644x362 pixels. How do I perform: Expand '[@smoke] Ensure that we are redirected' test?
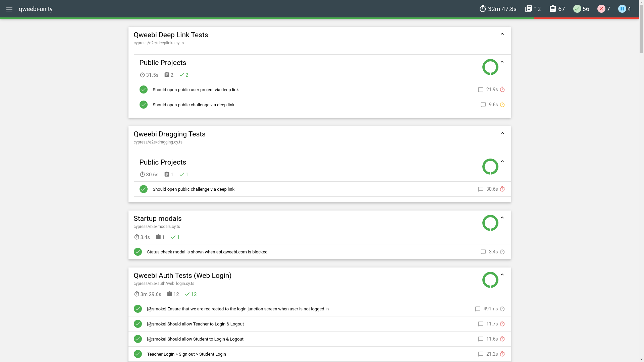[x=319, y=309]
